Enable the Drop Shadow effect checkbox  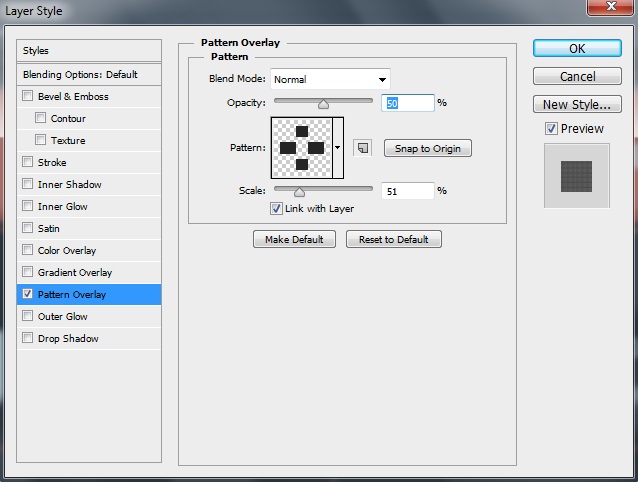click(28, 339)
